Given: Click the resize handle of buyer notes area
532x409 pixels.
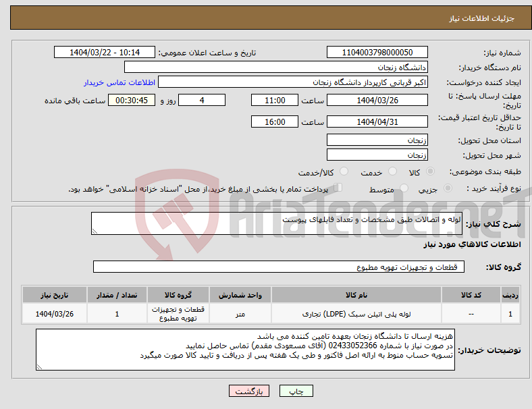Looking at the screenshot, I should [x=39, y=367].
